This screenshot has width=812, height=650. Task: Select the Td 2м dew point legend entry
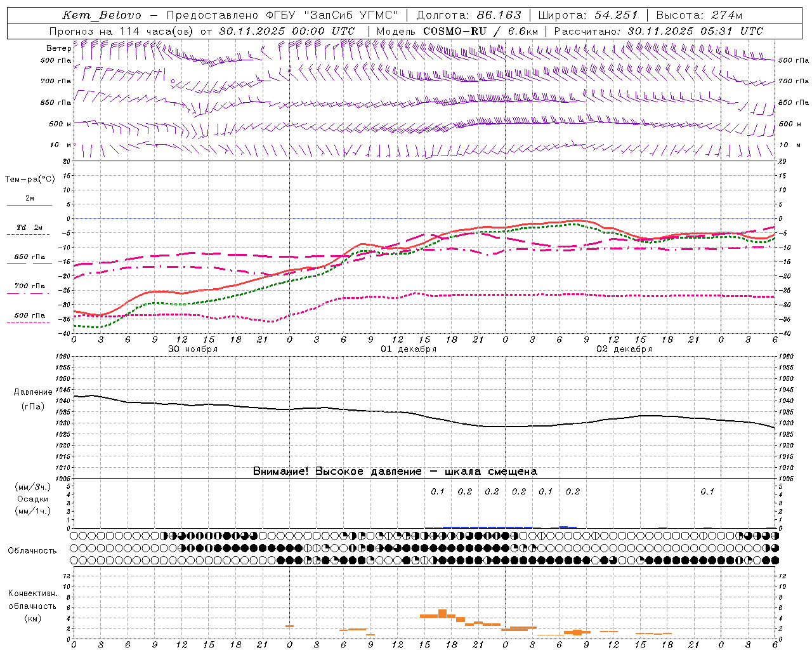30,227
